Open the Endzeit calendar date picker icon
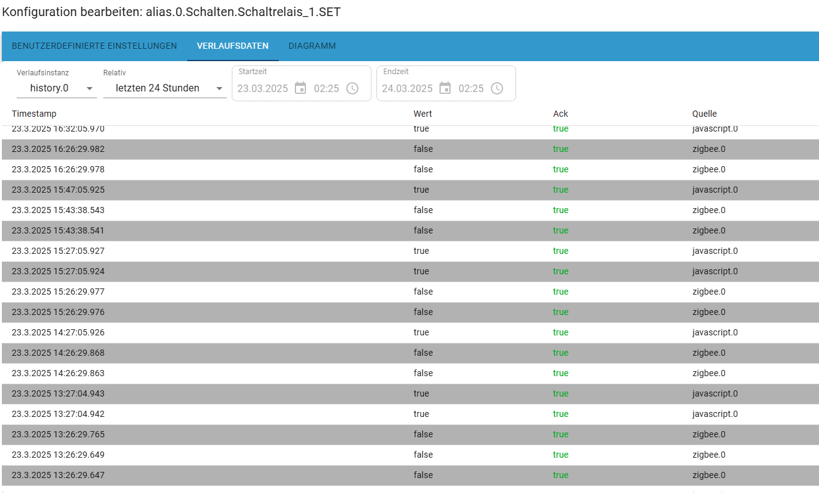 pyautogui.click(x=445, y=88)
